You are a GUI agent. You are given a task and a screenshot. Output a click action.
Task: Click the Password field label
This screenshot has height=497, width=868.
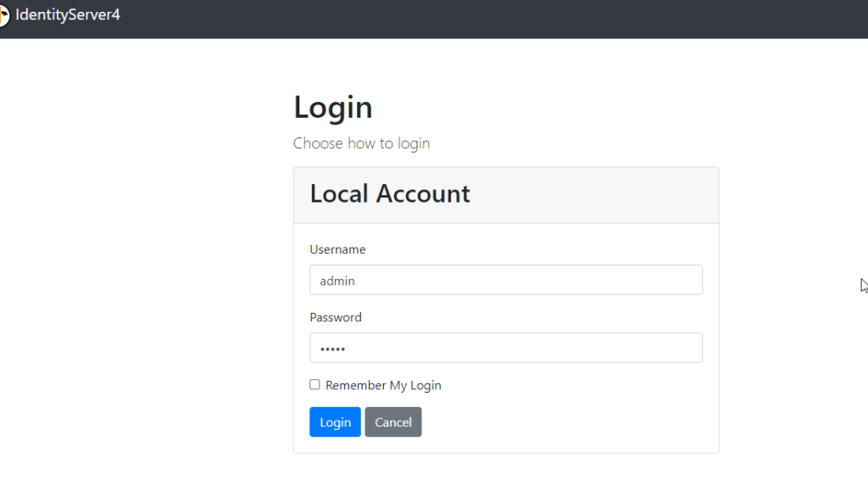(x=336, y=317)
